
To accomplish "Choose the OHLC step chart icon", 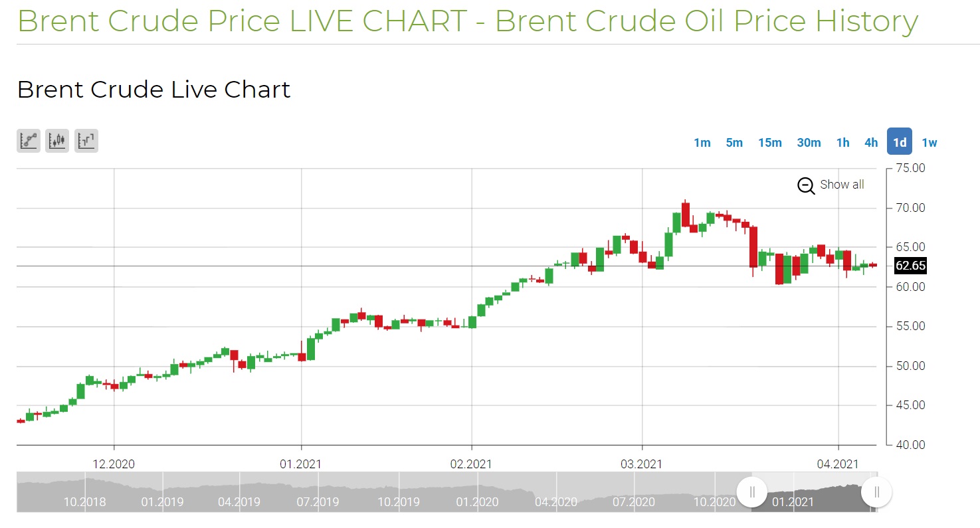I will pyautogui.click(x=86, y=140).
